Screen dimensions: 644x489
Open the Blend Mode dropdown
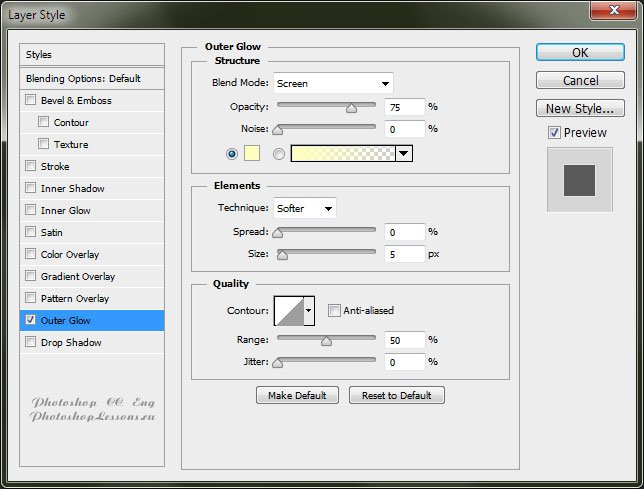click(333, 83)
